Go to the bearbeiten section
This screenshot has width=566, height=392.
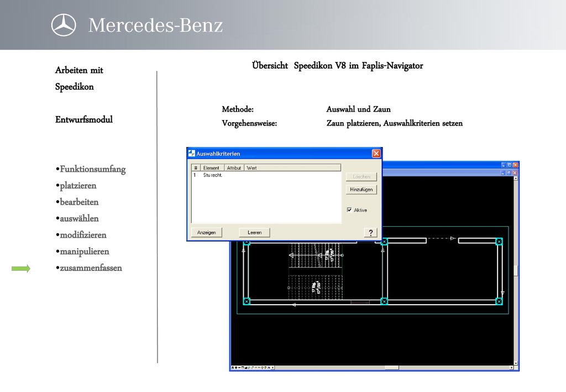pos(79,202)
